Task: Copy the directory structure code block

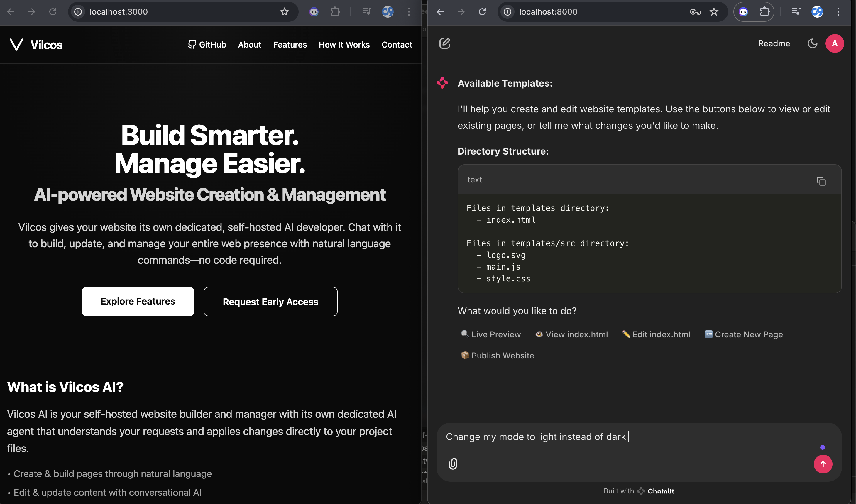Action: (x=821, y=181)
